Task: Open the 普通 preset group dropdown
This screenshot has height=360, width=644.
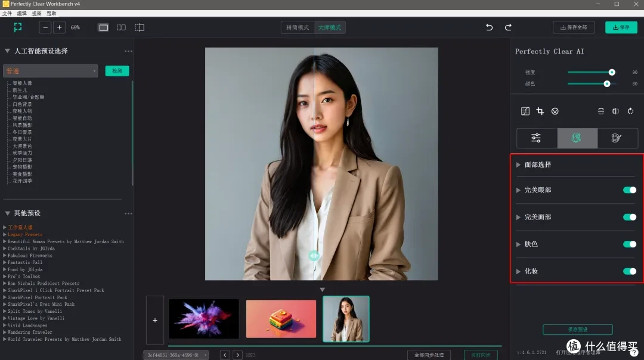Action: tap(51, 71)
